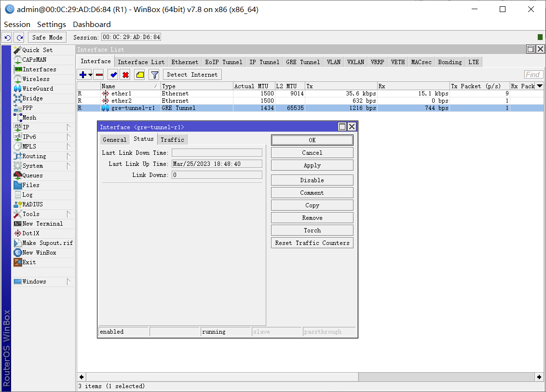Expand the MPLS submenu
546x392 pixels.
(44, 147)
